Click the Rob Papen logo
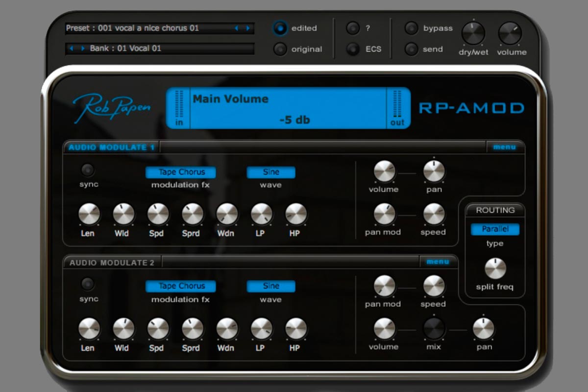The height and width of the screenshot is (392, 588). pos(112,107)
